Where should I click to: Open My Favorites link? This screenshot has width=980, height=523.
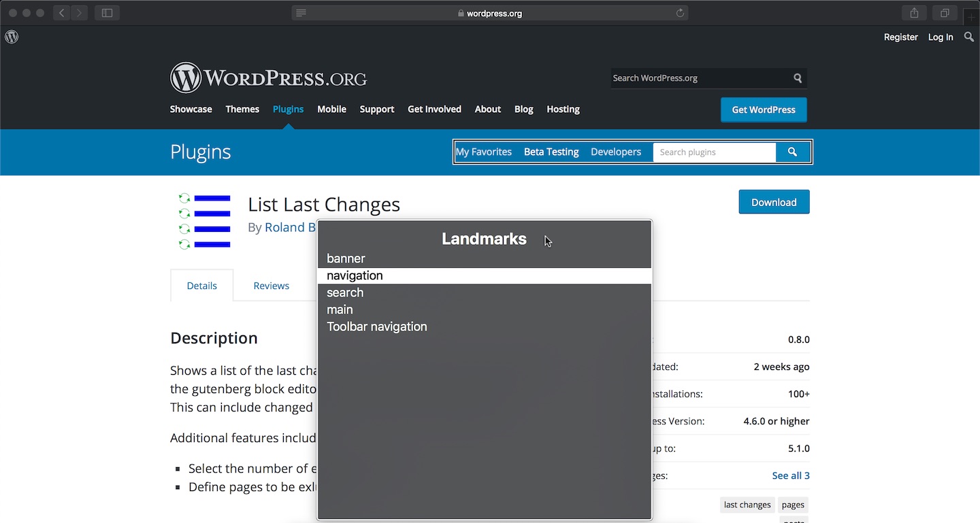[x=484, y=152]
